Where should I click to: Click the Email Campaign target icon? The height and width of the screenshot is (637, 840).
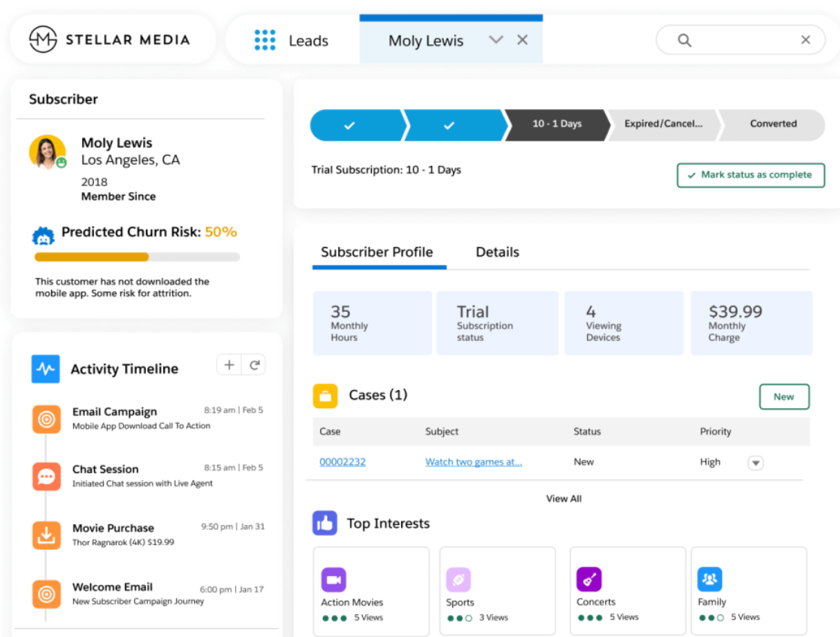pos(46,419)
